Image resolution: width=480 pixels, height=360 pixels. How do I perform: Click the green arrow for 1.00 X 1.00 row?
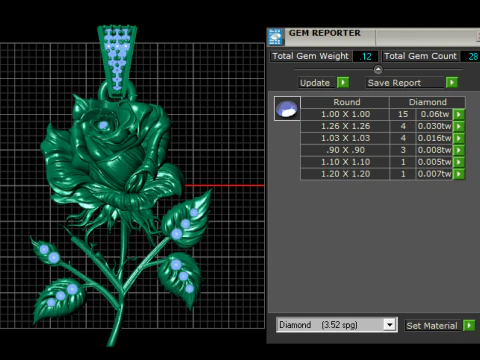pyautogui.click(x=459, y=114)
